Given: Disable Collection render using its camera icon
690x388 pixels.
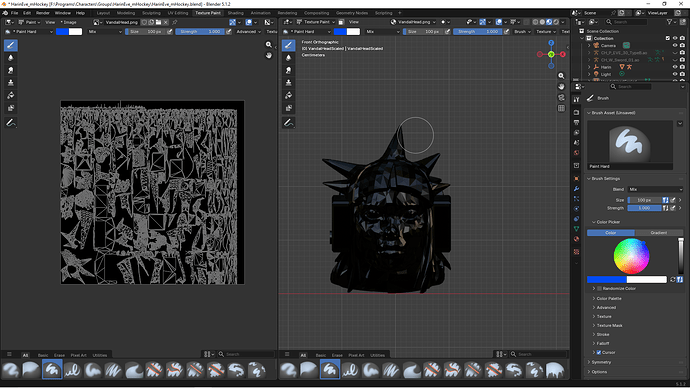Looking at the screenshot, I should [682, 38].
